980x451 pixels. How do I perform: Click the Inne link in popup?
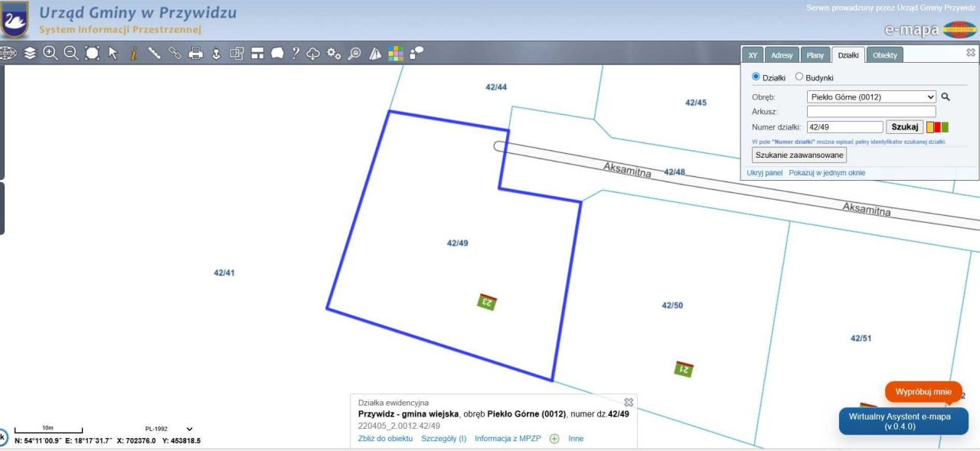(576, 439)
